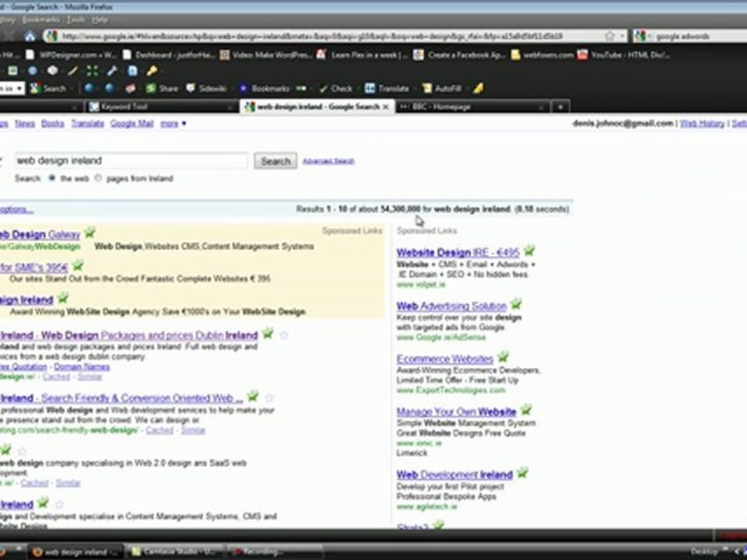This screenshot has height=560, width=747.
Task: Open the Bookmarks menu in the menu bar
Action: [x=41, y=19]
